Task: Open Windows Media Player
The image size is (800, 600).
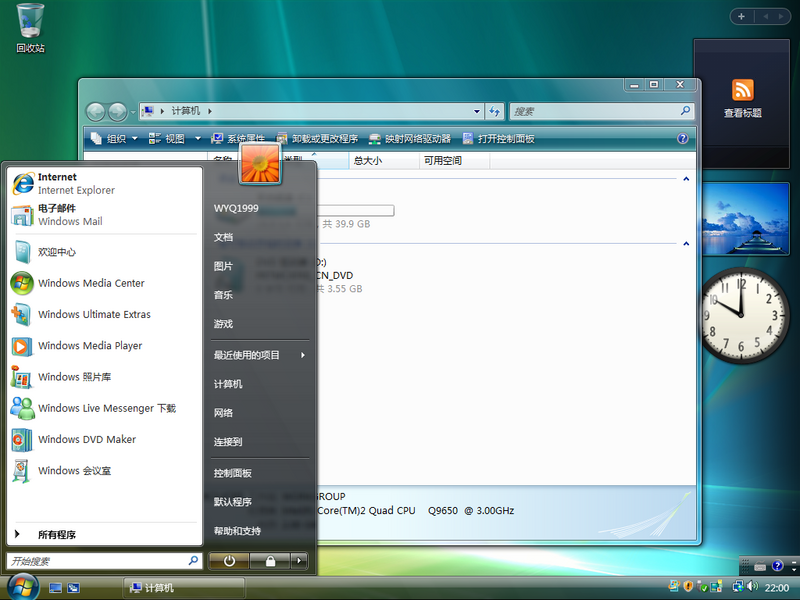Action: coord(105,346)
